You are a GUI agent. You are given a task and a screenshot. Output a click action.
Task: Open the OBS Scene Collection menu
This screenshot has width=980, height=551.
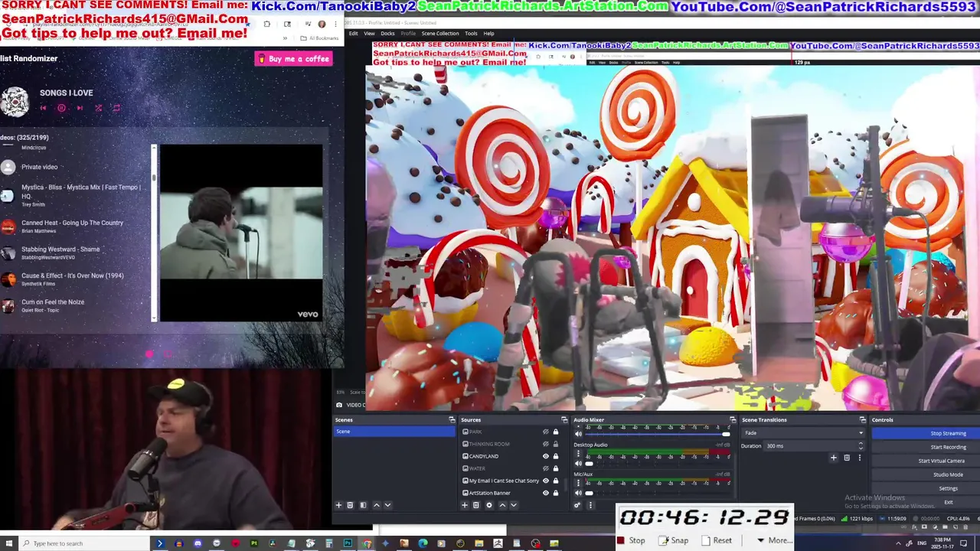click(440, 34)
